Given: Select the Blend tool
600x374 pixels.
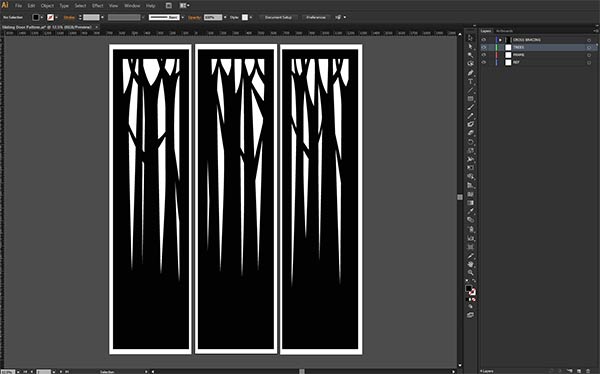Looking at the screenshot, I should point(470,220).
